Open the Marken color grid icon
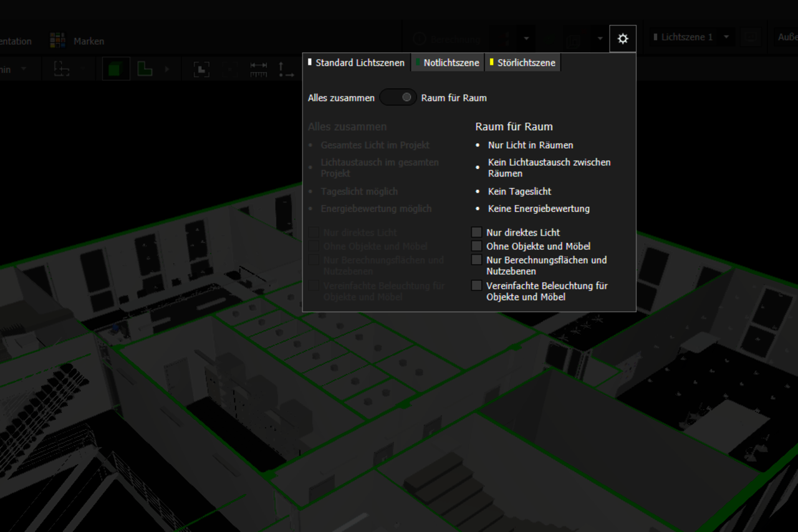This screenshot has width=798, height=532. [x=57, y=41]
